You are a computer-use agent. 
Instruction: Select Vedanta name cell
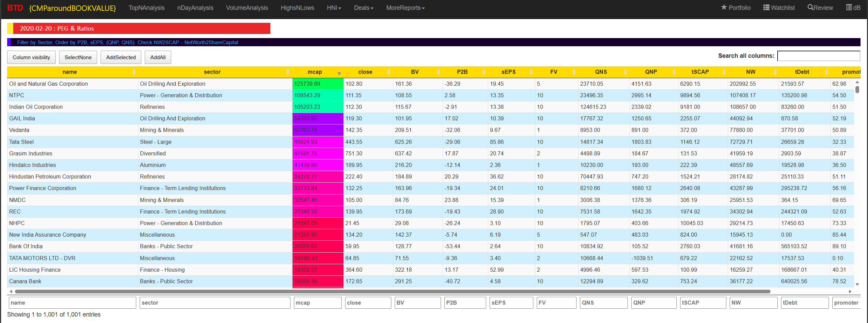(x=72, y=130)
